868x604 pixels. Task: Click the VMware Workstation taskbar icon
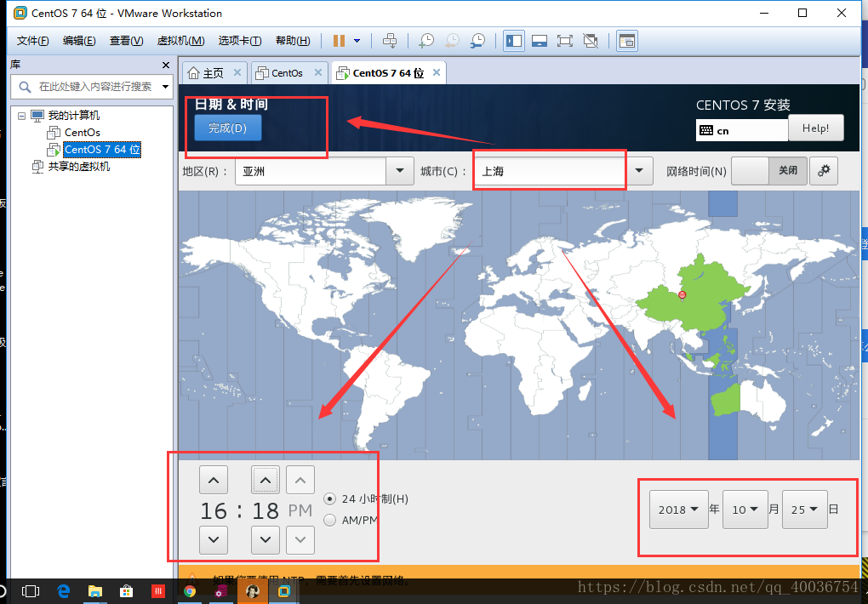284,591
